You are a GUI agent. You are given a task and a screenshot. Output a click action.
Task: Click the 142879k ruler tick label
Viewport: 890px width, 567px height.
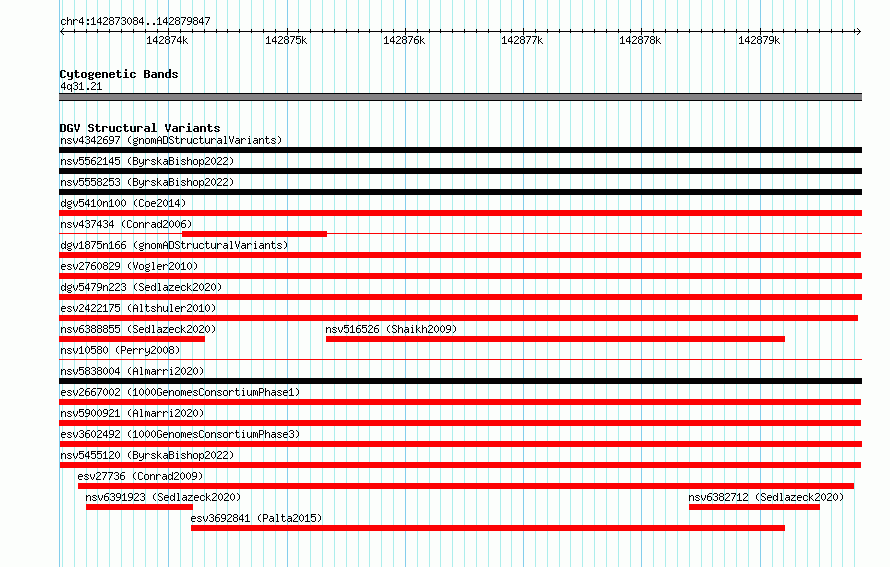pyautogui.click(x=759, y=40)
